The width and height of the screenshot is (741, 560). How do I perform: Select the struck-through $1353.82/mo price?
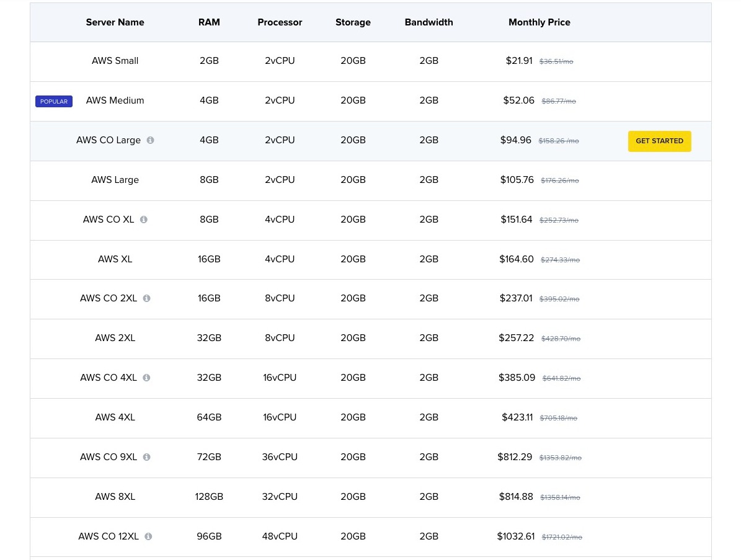(561, 458)
